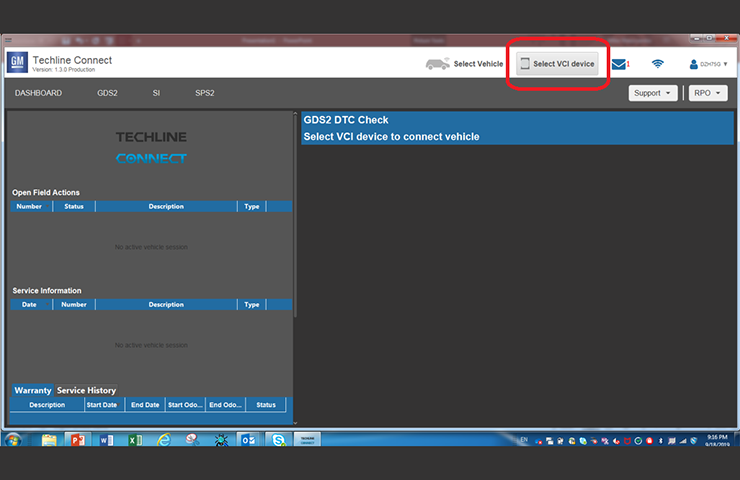Open File Explorer from taskbar
Viewport: 740px width, 480px height.
pos(49,440)
